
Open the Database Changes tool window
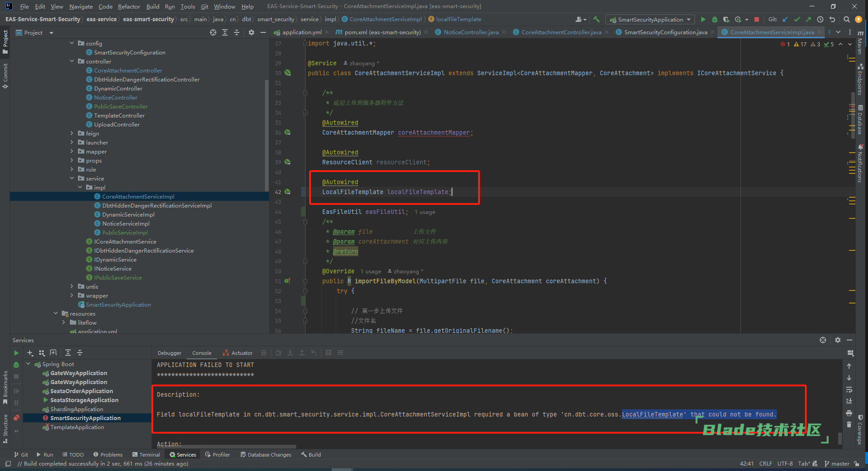(x=266, y=455)
